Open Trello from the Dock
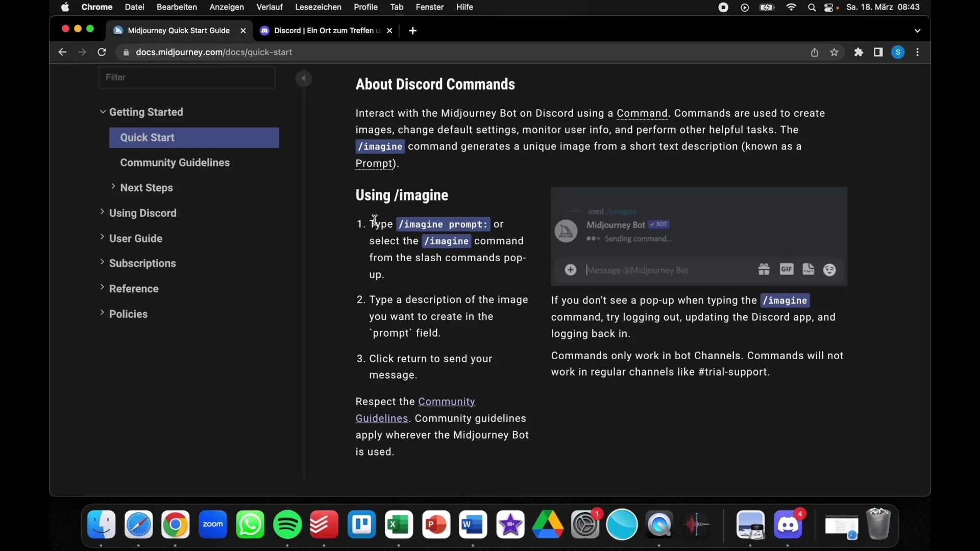This screenshot has height=551, width=980. [x=362, y=524]
